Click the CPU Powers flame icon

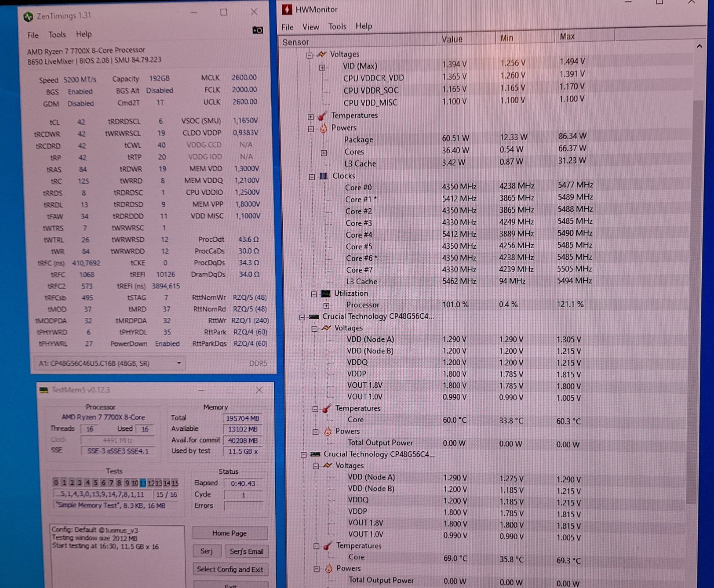323,128
